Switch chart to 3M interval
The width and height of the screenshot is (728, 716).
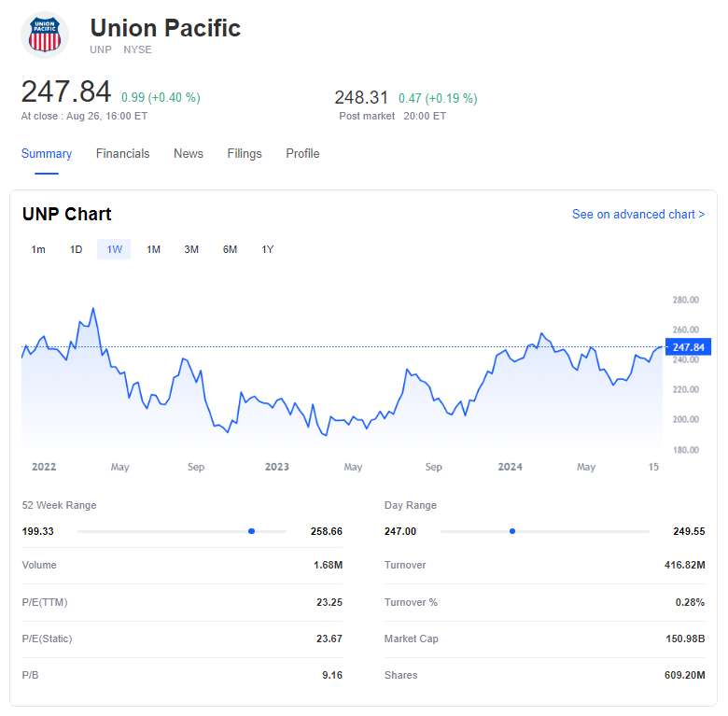tap(191, 249)
